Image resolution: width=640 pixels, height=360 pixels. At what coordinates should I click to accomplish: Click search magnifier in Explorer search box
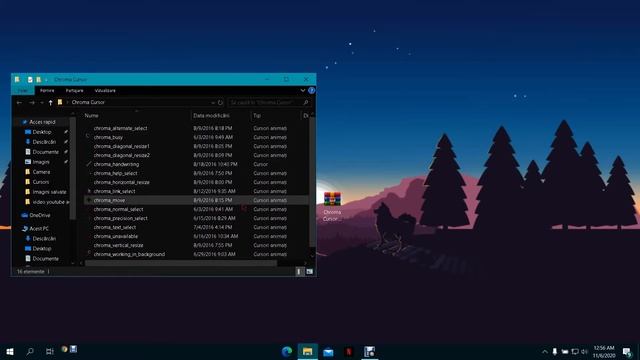[x=306, y=102]
